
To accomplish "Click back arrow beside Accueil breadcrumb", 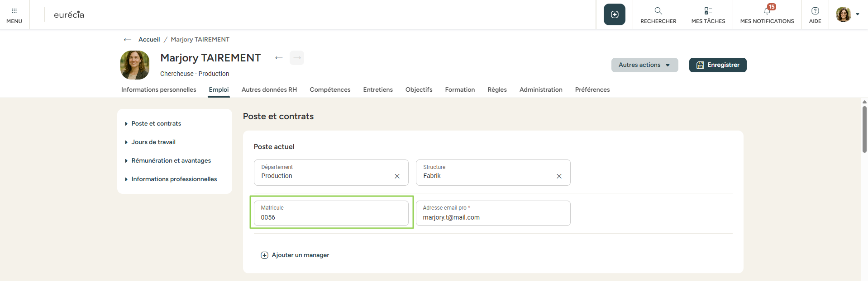I will coord(128,40).
